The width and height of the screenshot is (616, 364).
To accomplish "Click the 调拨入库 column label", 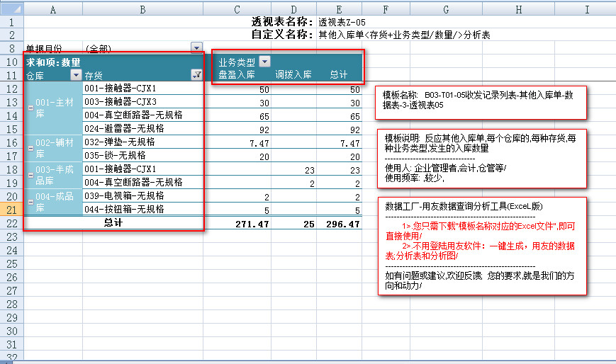I will (293, 74).
